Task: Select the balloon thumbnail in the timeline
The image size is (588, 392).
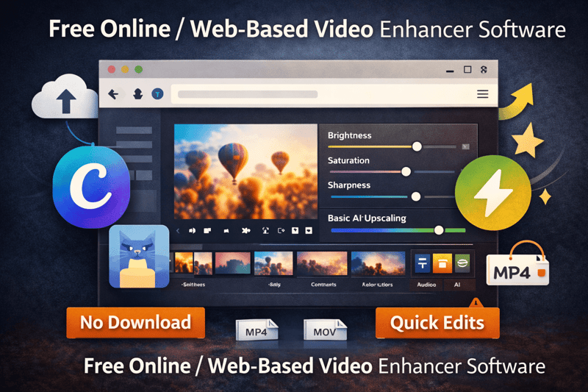Action: click(x=273, y=263)
